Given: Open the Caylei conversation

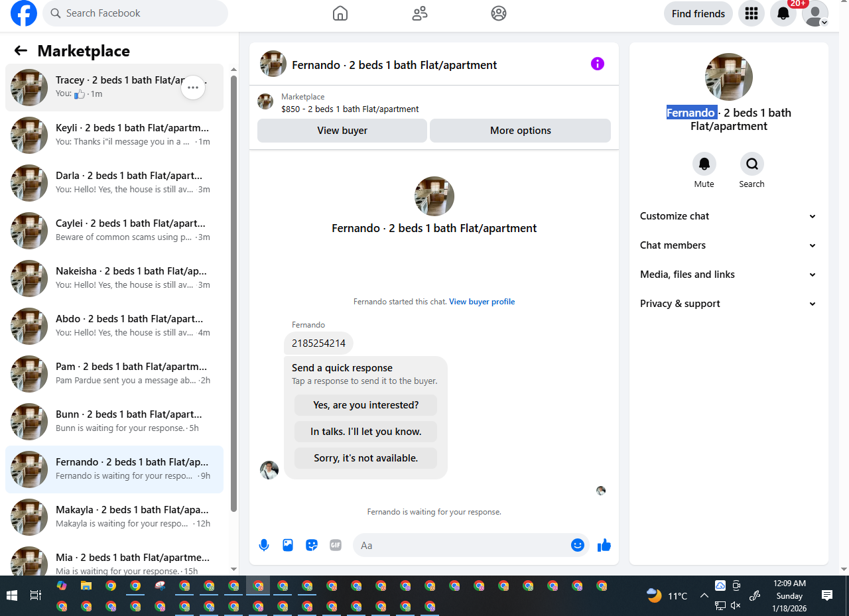Looking at the screenshot, I should point(114,231).
